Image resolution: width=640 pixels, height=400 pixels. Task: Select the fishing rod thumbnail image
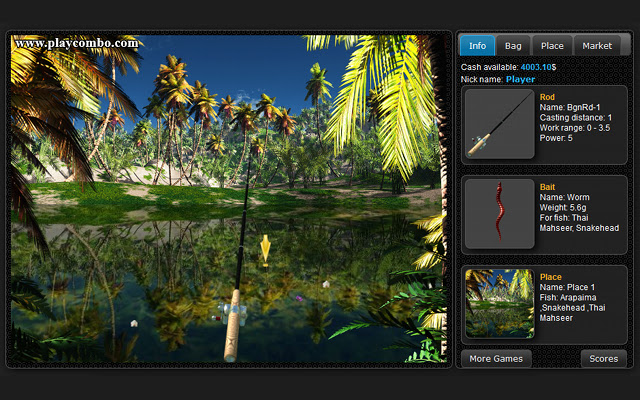pyautogui.click(x=500, y=124)
